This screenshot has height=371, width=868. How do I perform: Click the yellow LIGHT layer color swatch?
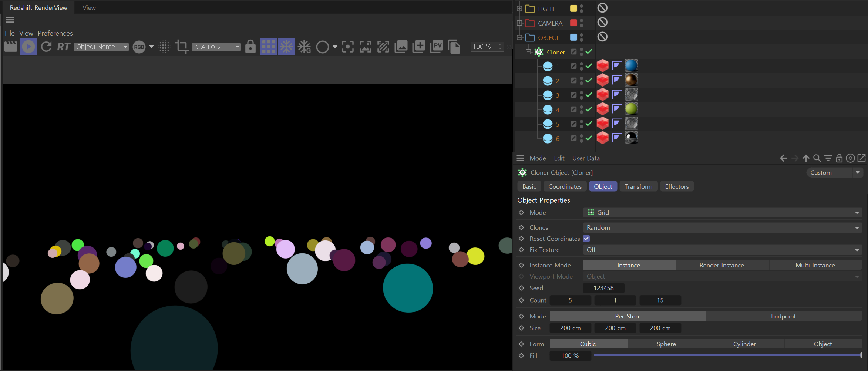[x=573, y=8]
